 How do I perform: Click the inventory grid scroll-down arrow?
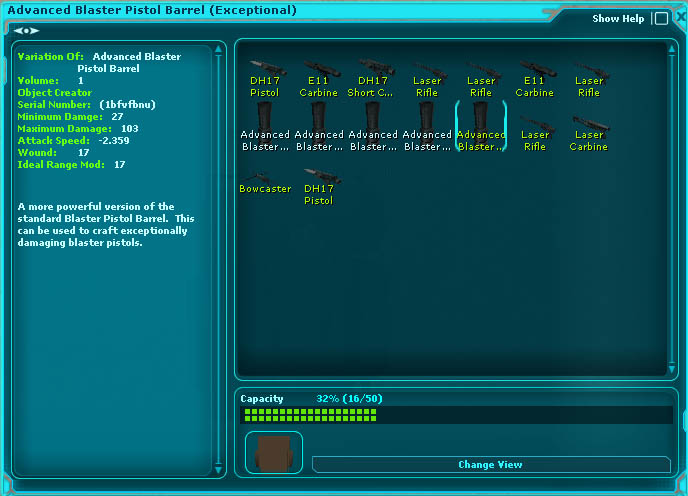click(672, 369)
